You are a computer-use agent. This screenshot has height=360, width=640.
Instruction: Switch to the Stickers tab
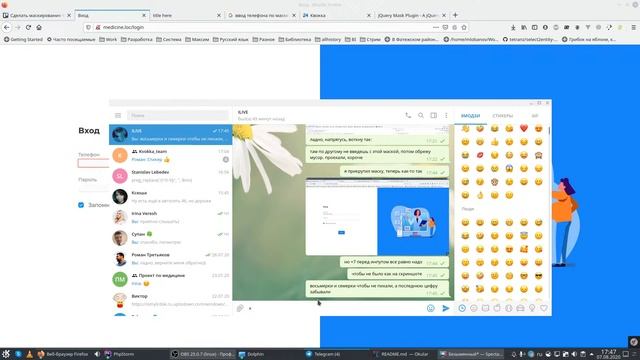[502, 116]
